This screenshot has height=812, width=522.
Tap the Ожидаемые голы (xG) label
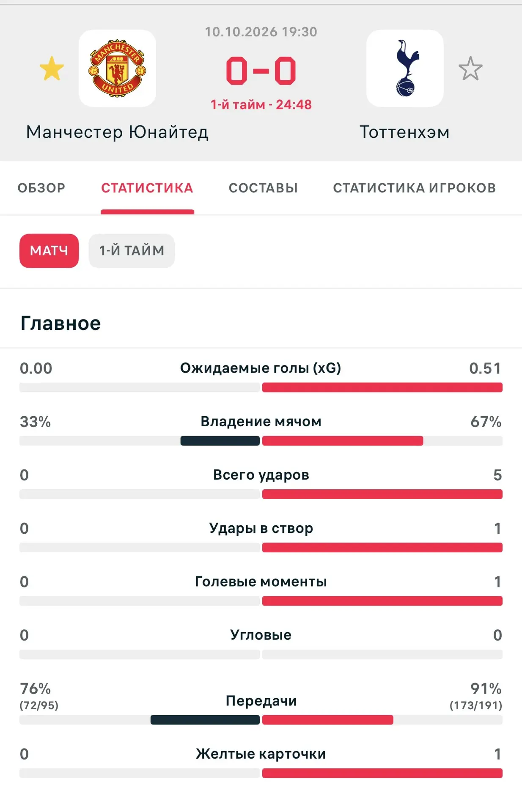(x=261, y=368)
